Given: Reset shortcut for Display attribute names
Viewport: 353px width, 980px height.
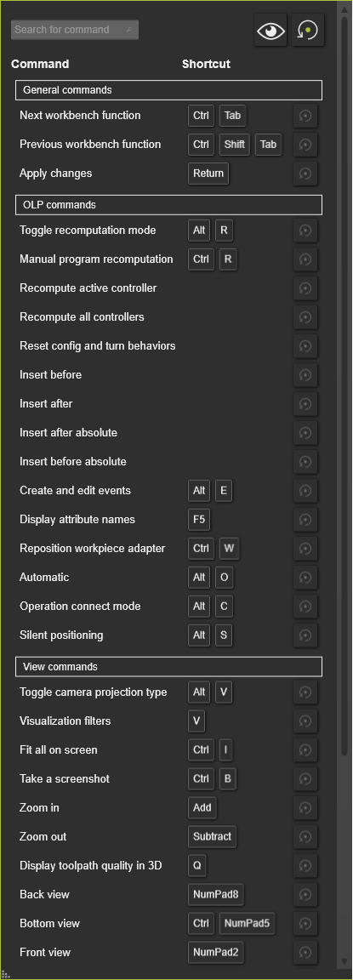Looking at the screenshot, I should (305, 520).
